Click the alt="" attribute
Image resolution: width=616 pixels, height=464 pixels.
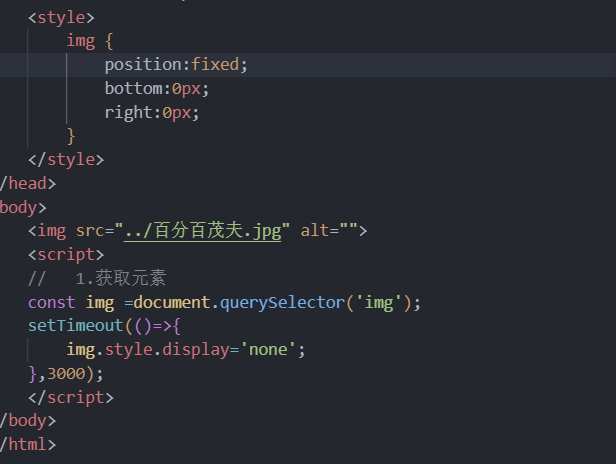[329, 231]
